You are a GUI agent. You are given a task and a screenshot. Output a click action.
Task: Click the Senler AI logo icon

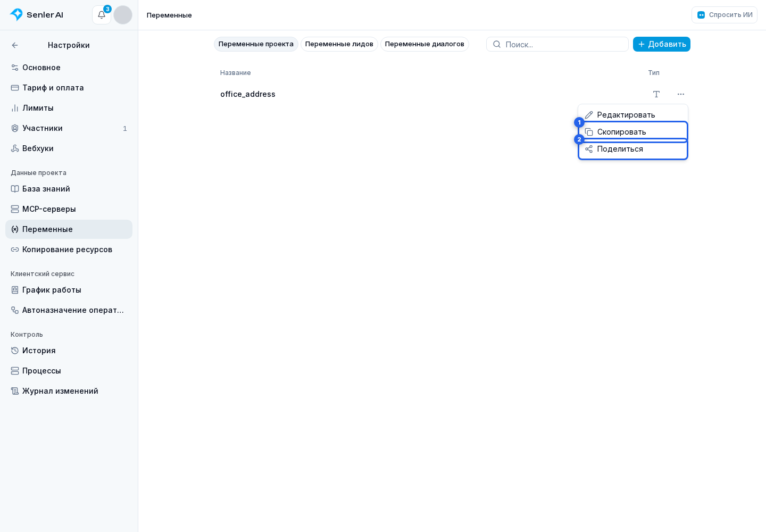point(16,15)
